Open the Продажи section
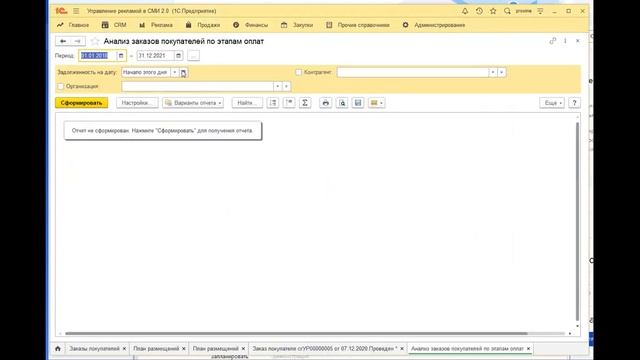640x360 pixels. pos(203,25)
